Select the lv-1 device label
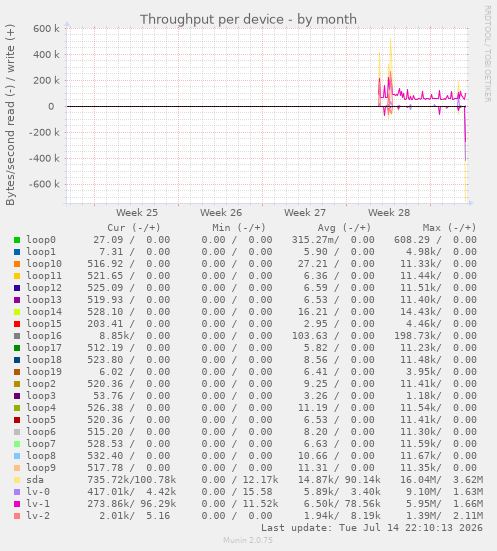Image resolution: width=497 pixels, height=551 pixels. coord(38,504)
